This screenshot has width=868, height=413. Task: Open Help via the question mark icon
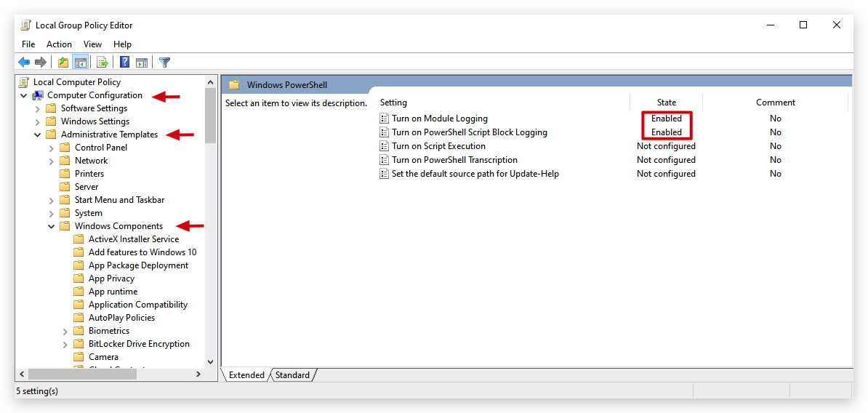(125, 62)
